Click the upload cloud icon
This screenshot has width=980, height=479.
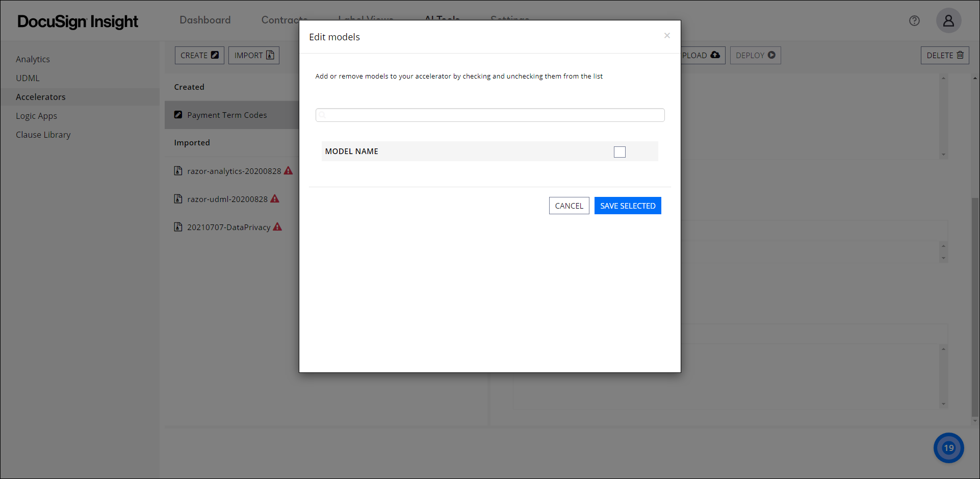point(715,55)
